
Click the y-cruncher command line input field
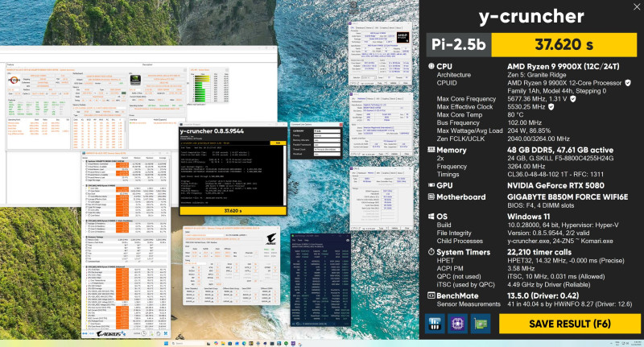(x=225, y=143)
